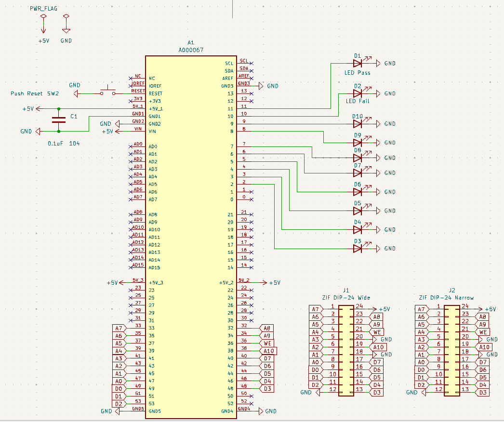Click the A7 label at A1 pin 33

(x=119, y=328)
